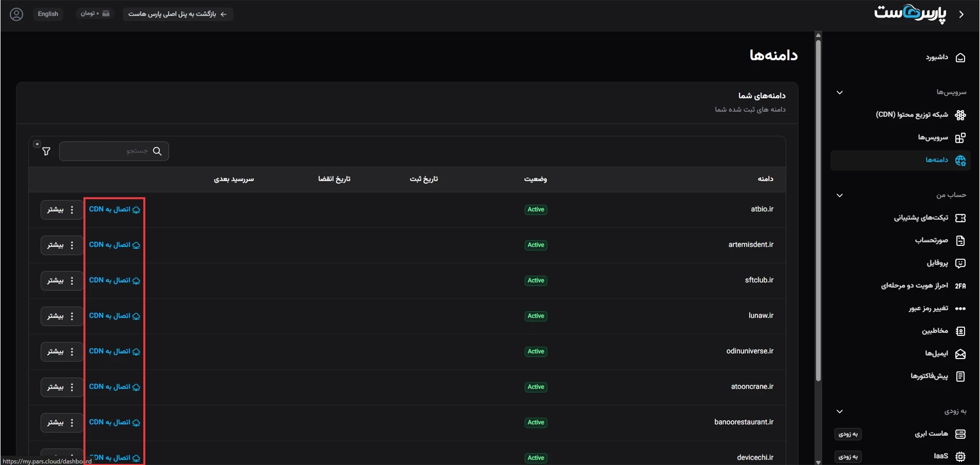
Task: Open CDN content delivery network icon
Action: (x=961, y=115)
